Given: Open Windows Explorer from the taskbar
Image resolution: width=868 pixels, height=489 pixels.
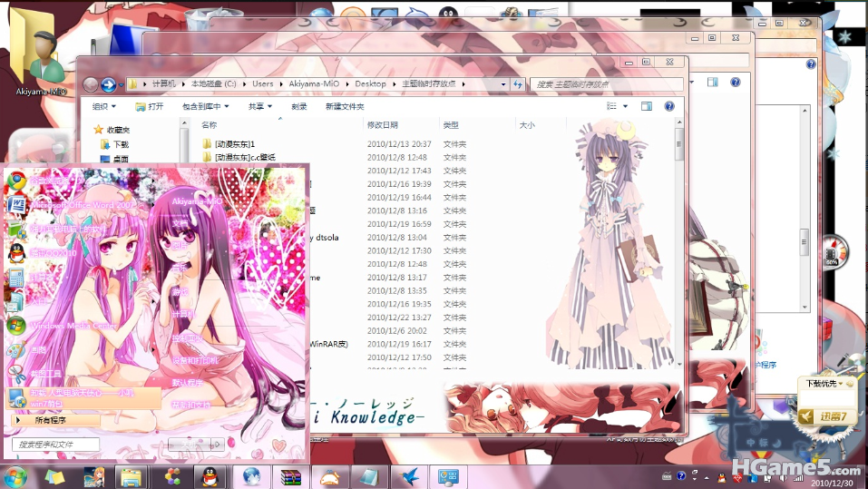Looking at the screenshot, I should pyautogui.click(x=132, y=477).
